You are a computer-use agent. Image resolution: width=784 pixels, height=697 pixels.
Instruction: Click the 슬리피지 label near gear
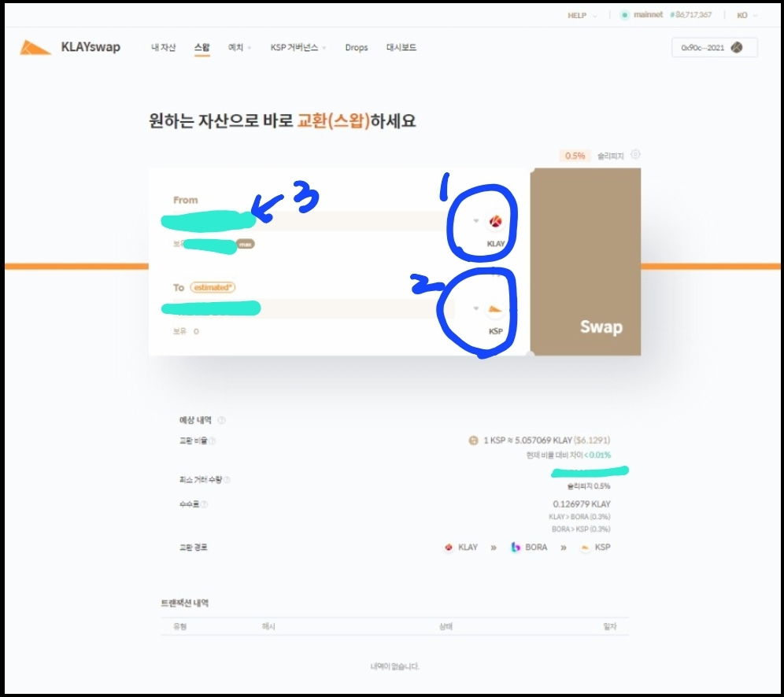coord(611,156)
